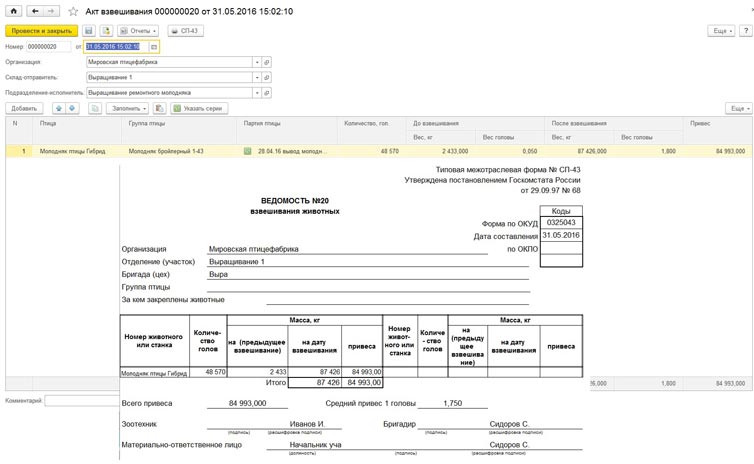This screenshot has height=464, width=754.
Task: Move the table row down
Action: (72, 108)
